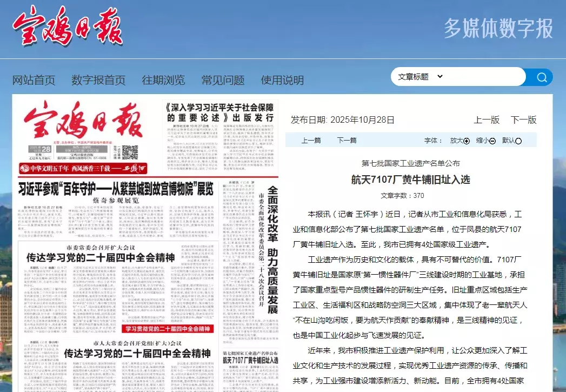Image resolution: width=566 pixels, height=392 pixels.
Task: Open next article 下一篇
Action: [347, 141]
